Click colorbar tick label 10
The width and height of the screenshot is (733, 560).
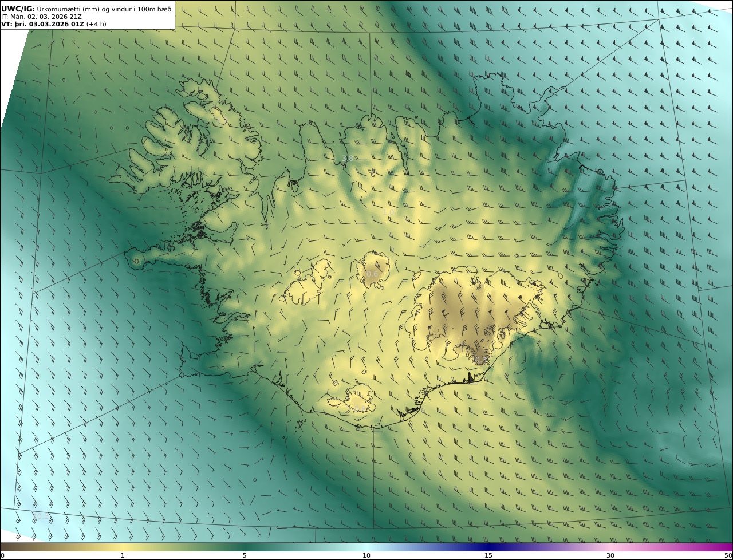tap(366, 555)
